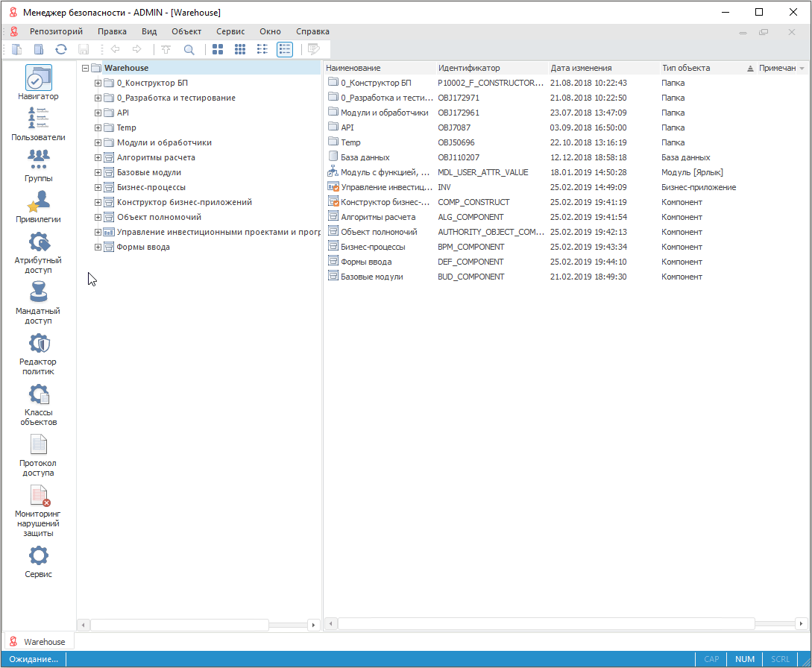Open Протокол доступа section
The width and height of the screenshot is (812, 668).
point(38,456)
